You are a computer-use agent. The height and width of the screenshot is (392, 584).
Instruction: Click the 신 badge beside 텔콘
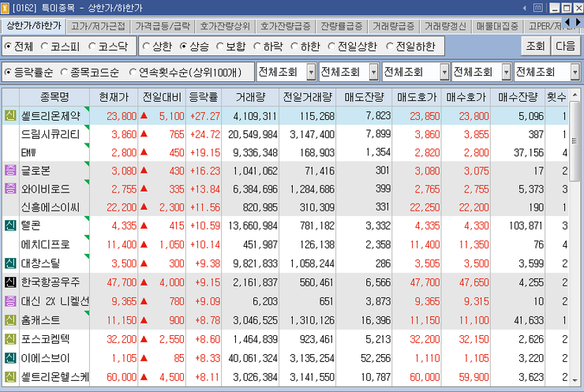pyautogui.click(x=10, y=226)
